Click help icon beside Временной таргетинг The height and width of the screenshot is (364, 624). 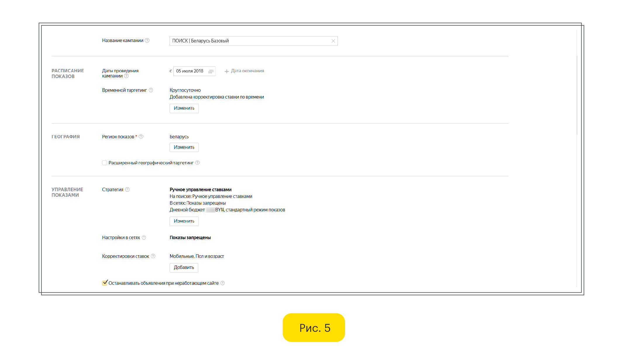pos(151,90)
